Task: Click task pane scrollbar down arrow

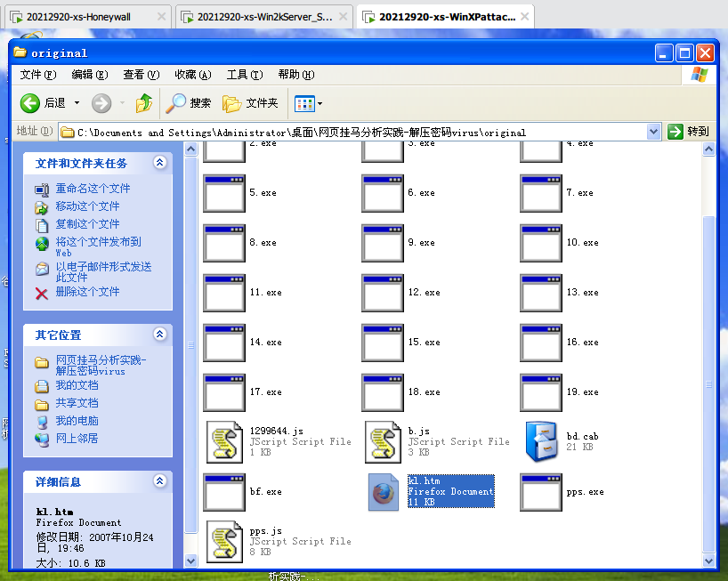Action: point(190,561)
